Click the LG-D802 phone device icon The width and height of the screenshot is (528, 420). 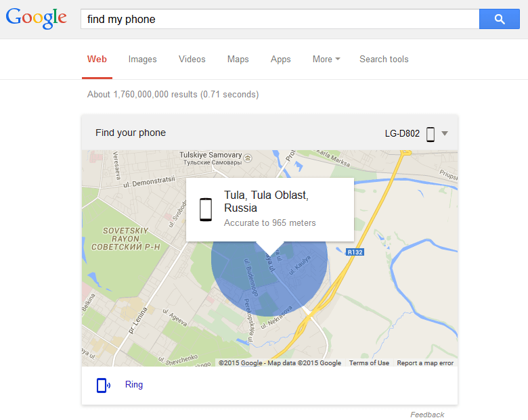coord(431,134)
